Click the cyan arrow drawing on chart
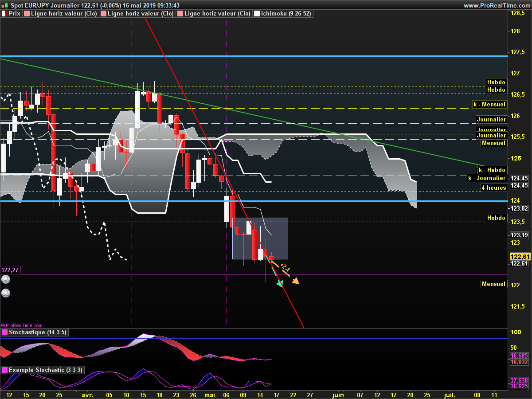The width and height of the screenshot is (532, 399). tap(279, 284)
